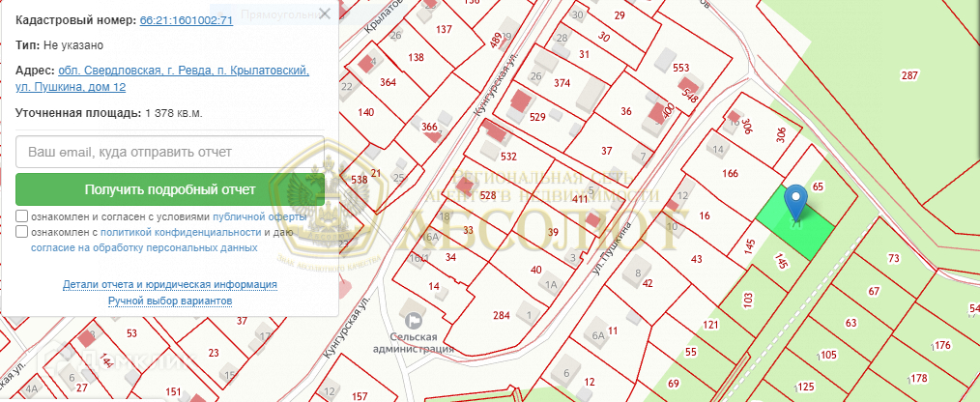The height and width of the screenshot is (402, 980).
Task: Select parcel 73 on the map
Action: (893, 259)
